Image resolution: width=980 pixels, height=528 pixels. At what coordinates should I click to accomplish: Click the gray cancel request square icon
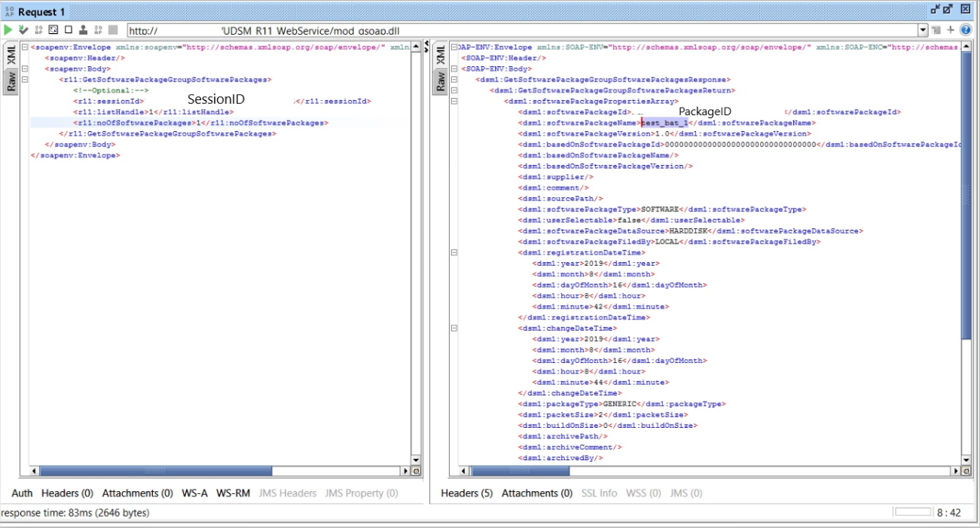tap(113, 30)
